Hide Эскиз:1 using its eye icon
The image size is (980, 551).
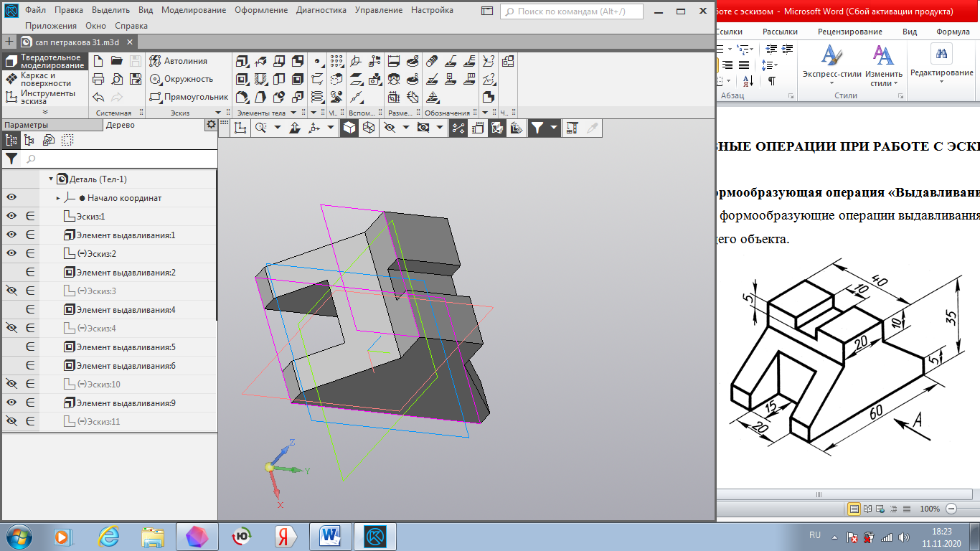coord(11,216)
